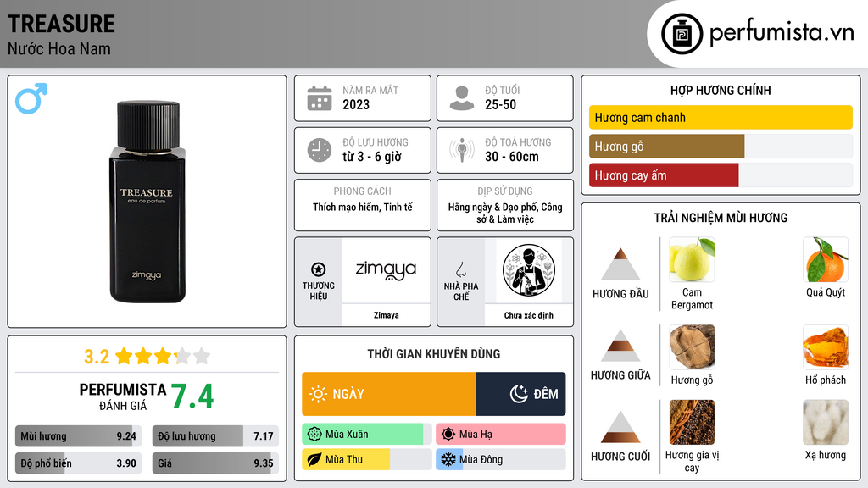Click the leaf icon for Mùa Thu

click(314, 459)
